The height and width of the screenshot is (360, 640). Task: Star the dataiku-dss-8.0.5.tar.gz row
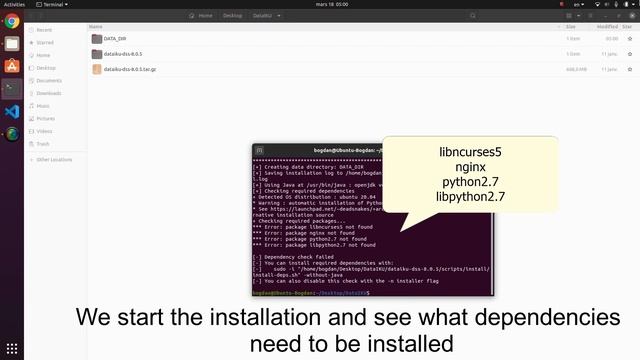click(x=630, y=69)
